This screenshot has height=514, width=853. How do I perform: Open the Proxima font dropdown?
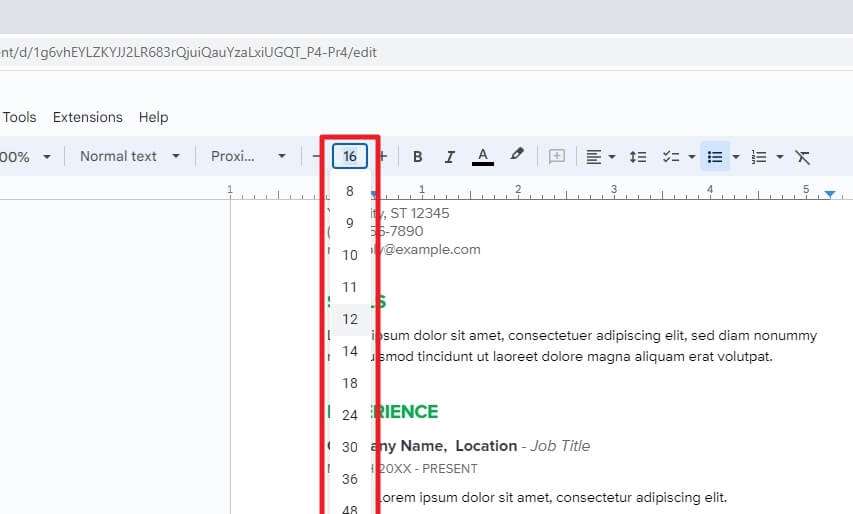coord(248,157)
